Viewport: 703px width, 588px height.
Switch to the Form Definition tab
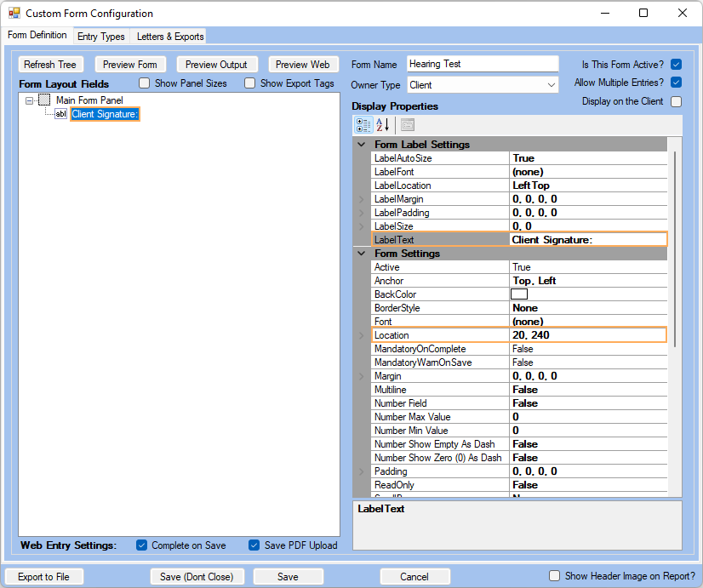click(37, 35)
